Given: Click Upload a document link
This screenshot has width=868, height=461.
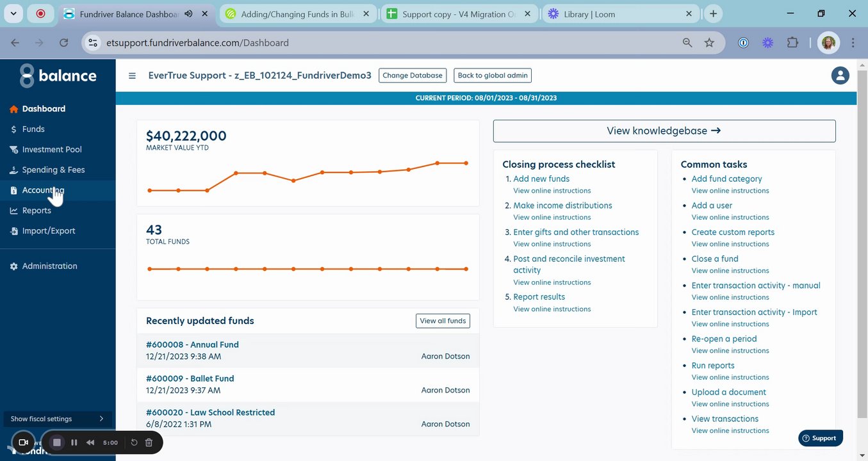Looking at the screenshot, I should coord(728,392).
